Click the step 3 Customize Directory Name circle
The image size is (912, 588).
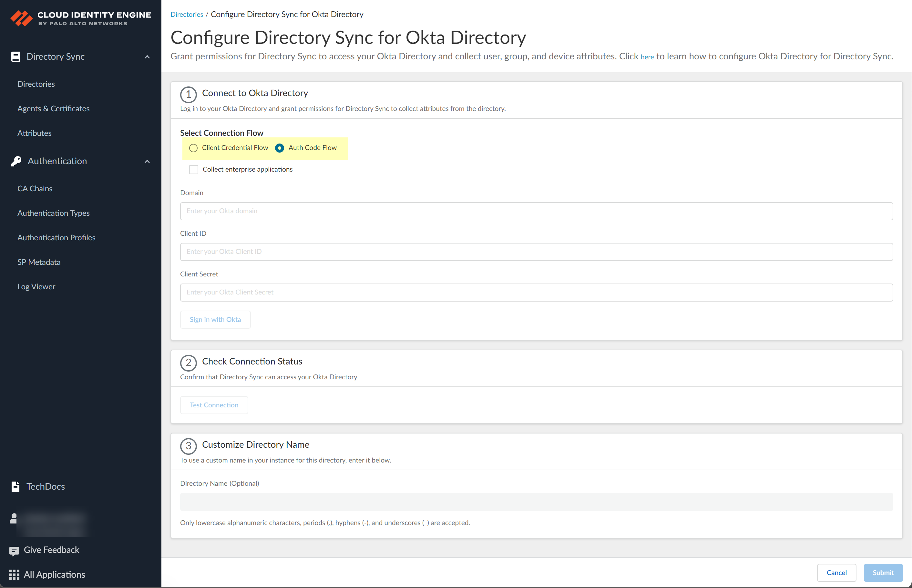(188, 445)
